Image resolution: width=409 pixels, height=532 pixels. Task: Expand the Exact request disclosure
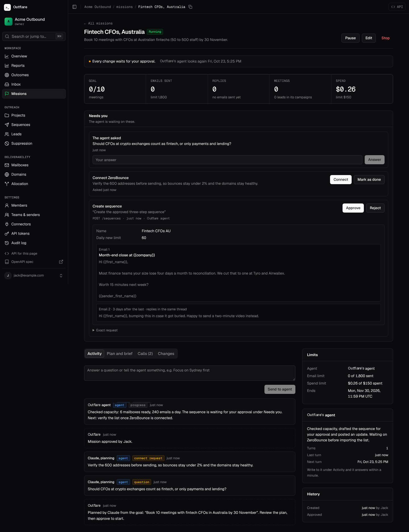(x=105, y=330)
